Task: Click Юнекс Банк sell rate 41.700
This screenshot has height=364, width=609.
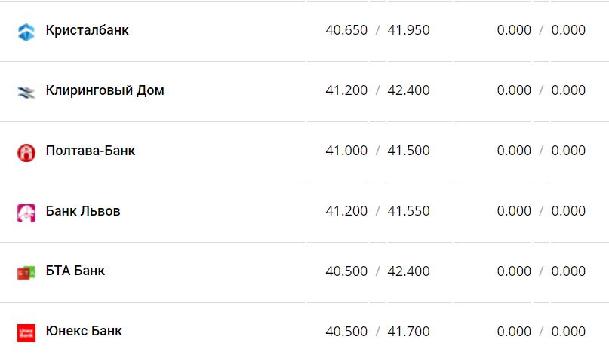Action: point(408,332)
